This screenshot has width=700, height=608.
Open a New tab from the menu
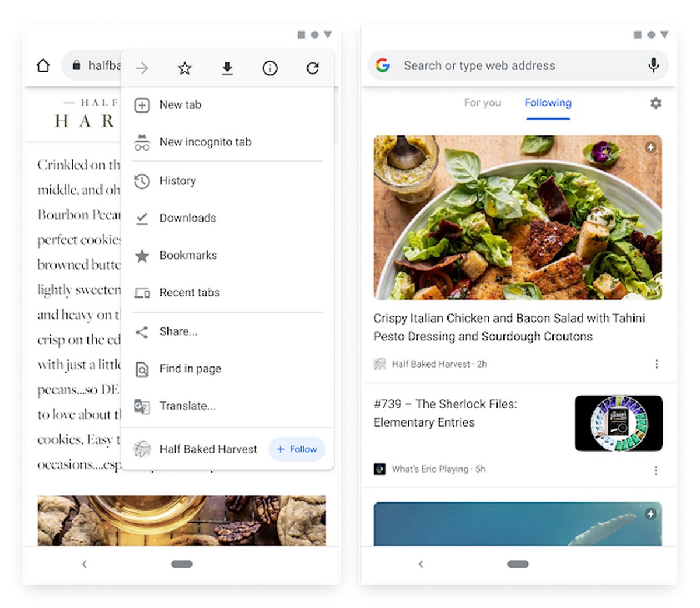181,105
